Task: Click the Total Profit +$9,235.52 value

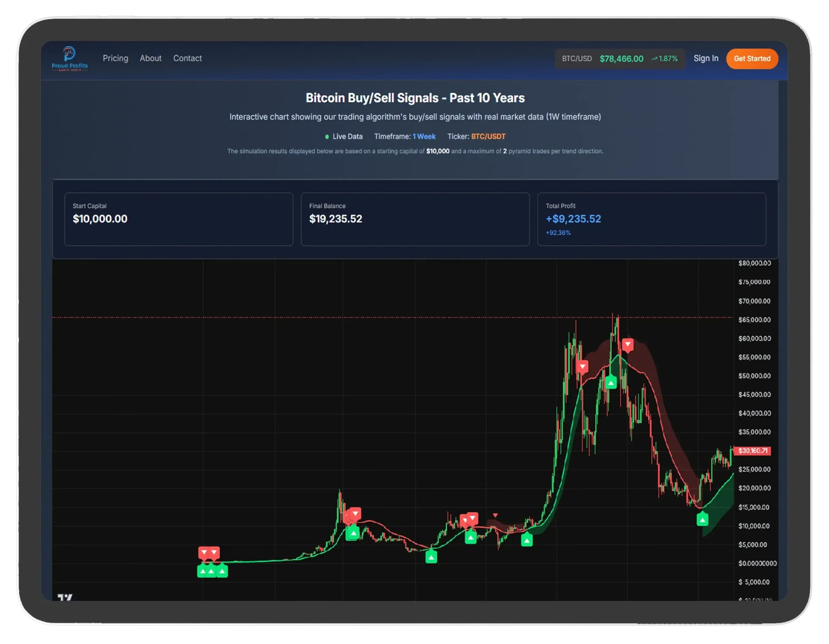Action: [573, 219]
